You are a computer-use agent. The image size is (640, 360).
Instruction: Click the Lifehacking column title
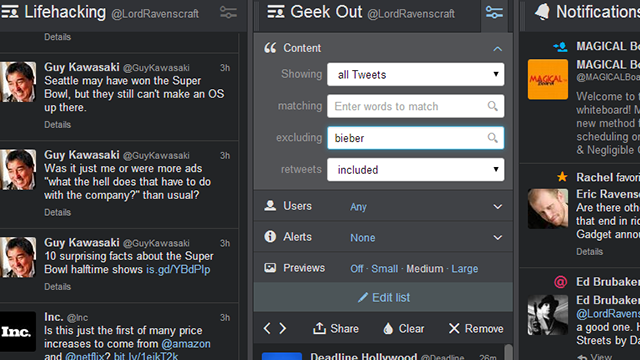[65, 12]
